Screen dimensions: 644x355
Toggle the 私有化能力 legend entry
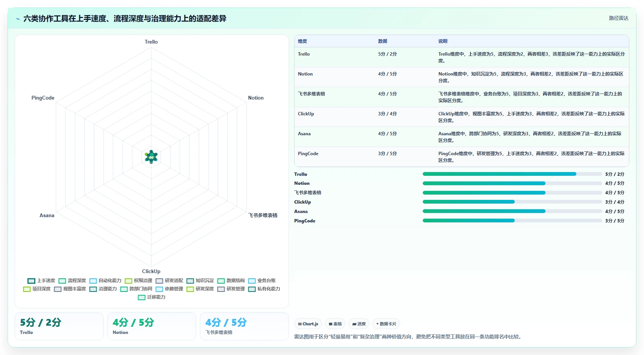point(264,289)
